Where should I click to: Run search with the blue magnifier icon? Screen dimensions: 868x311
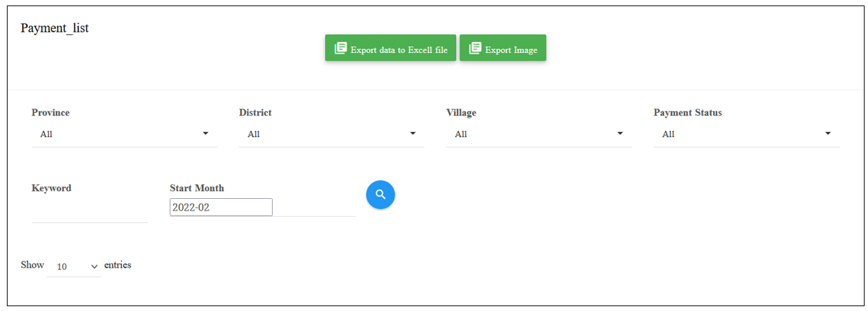tap(380, 195)
